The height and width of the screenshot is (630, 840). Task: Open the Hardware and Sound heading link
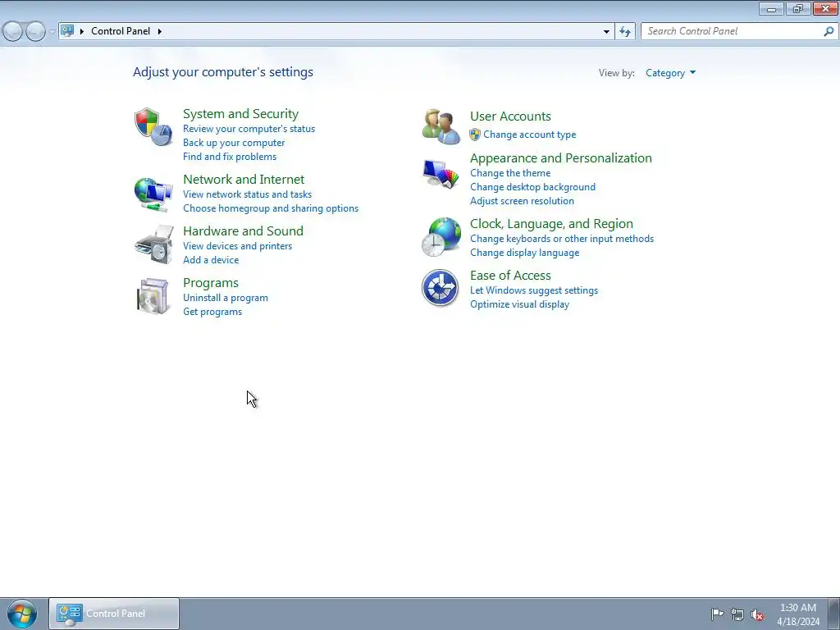tap(243, 231)
